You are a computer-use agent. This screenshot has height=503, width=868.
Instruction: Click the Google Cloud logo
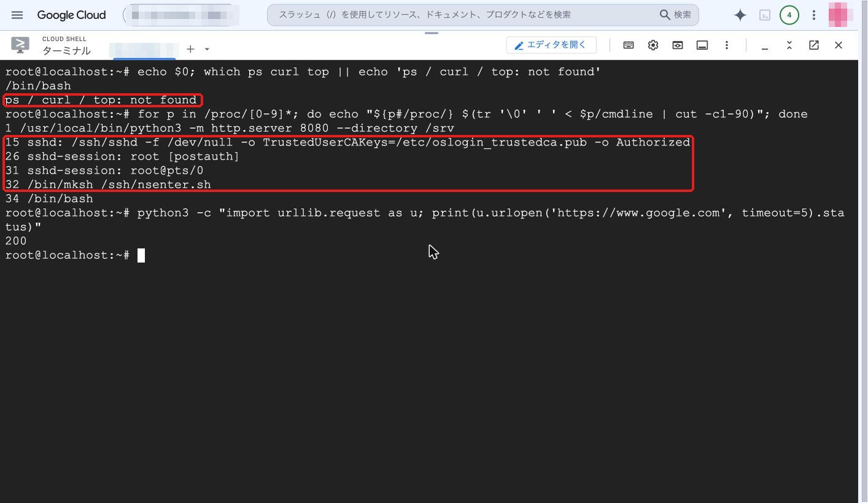71,15
